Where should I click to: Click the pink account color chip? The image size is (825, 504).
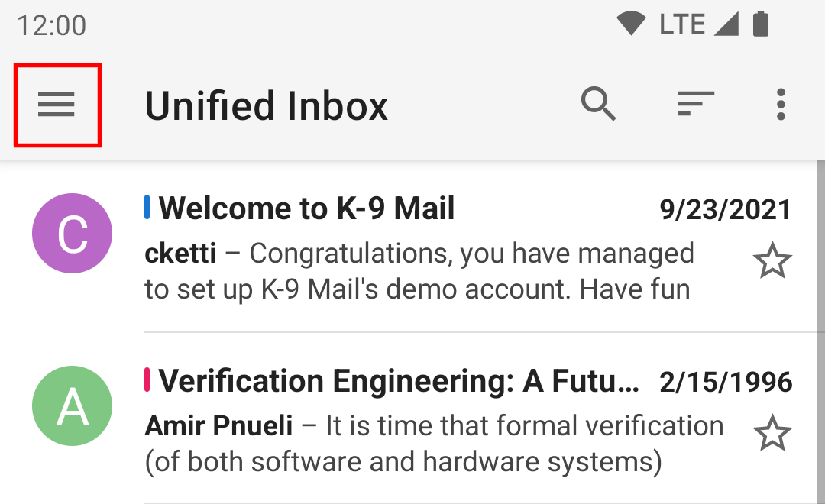147,380
